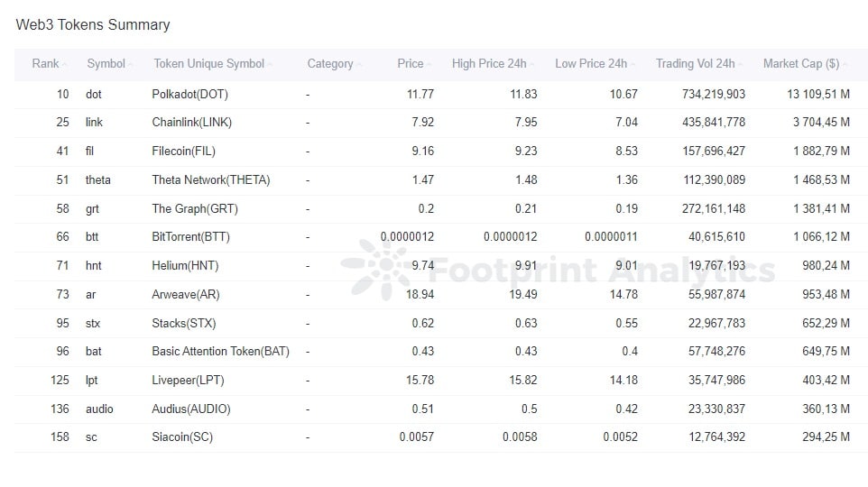Image resolution: width=868 pixels, height=487 pixels.
Task: Select the Arweave(AR) cell
Action: coord(186,294)
